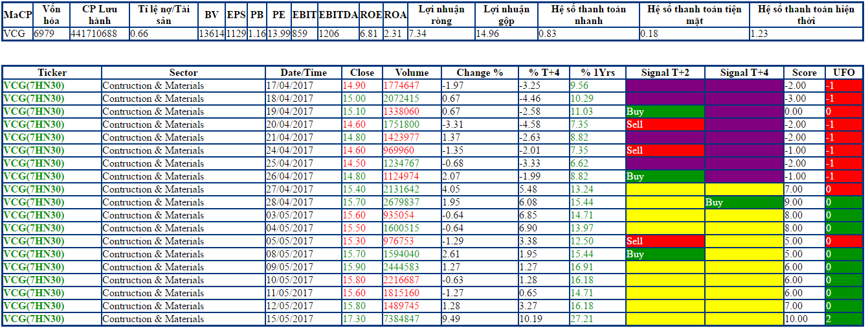Screen dimensions: 868x328
Task: Click the Signal T+2 column header
Action: point(665,73)
